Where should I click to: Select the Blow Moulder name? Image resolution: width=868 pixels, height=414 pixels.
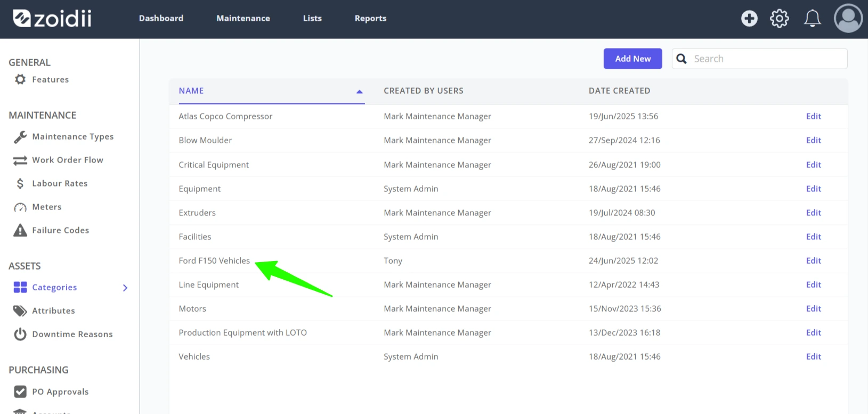205,140
